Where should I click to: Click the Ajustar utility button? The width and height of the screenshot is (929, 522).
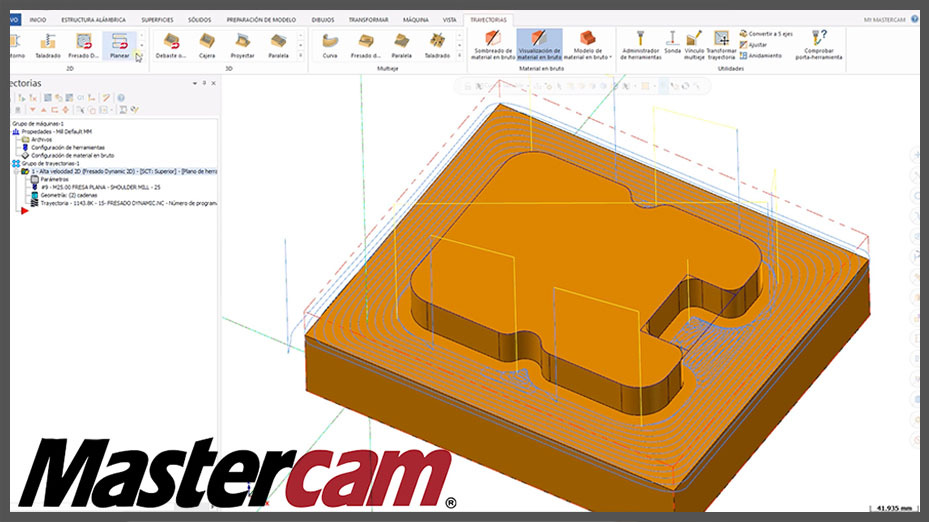point(754,44)
